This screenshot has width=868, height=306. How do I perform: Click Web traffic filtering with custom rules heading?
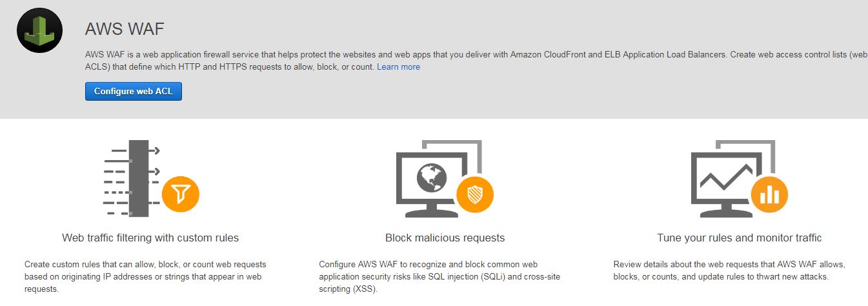coord(150,238)
